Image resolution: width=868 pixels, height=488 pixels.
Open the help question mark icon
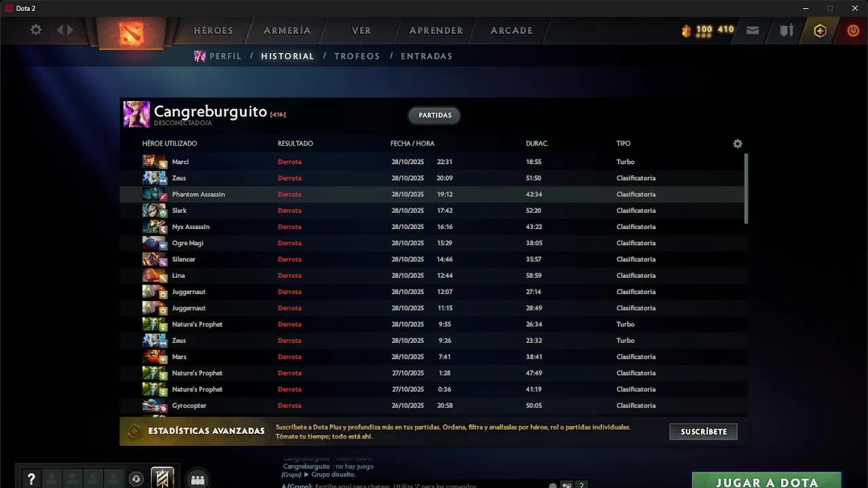click(31, 479)
